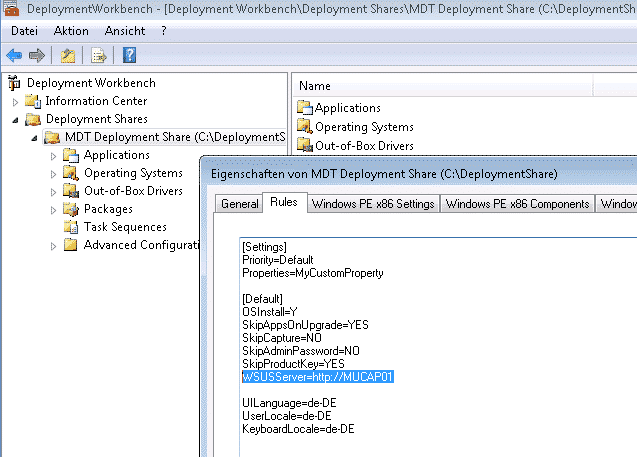Select Deployment Workbench root tree label
This screenshot has height=457, width=637.
coord(91,83)
